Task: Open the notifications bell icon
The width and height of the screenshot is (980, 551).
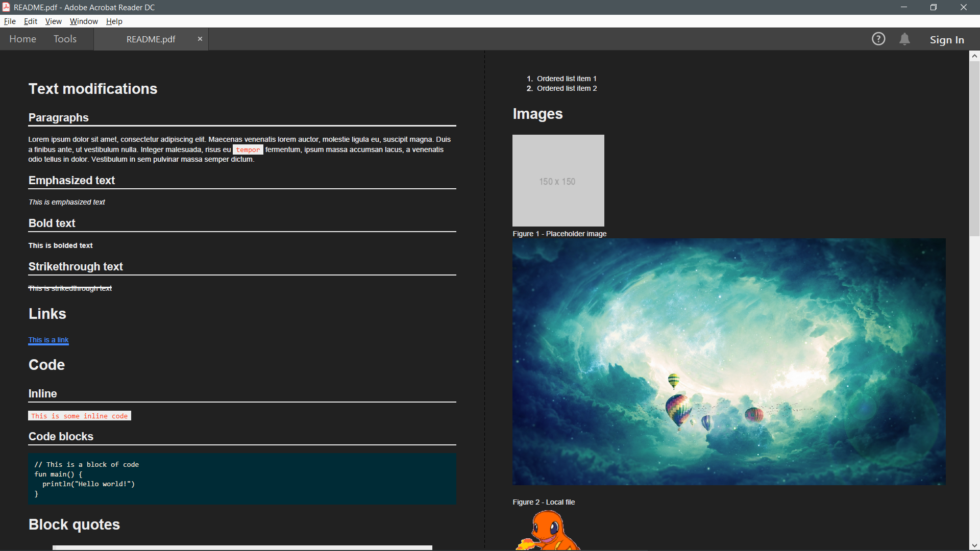Action: point(904,39)
